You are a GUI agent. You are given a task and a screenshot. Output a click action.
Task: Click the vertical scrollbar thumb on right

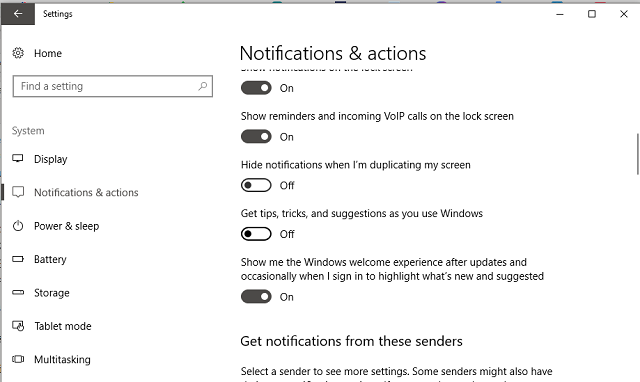click(x=637, y=154)
